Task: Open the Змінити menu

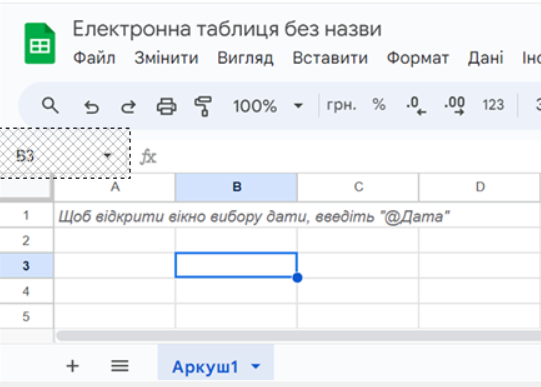Action: (x=166, y=58)
